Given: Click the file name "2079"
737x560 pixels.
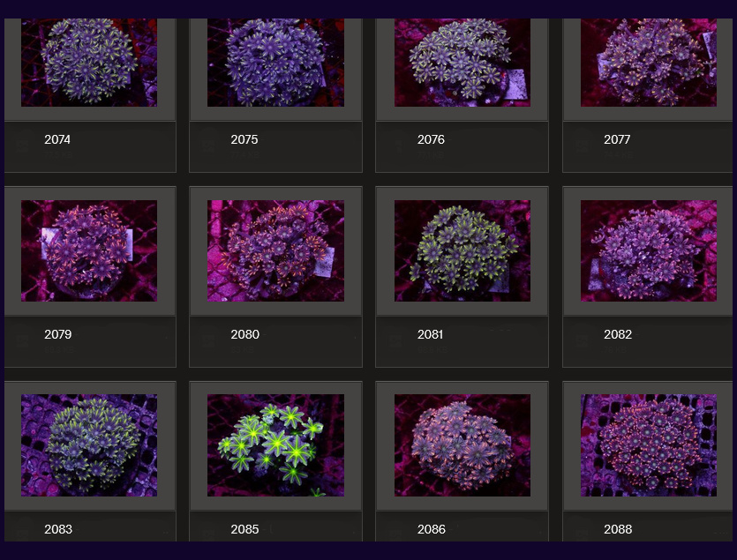Looking at the screenshot, I should coord(58,334).
